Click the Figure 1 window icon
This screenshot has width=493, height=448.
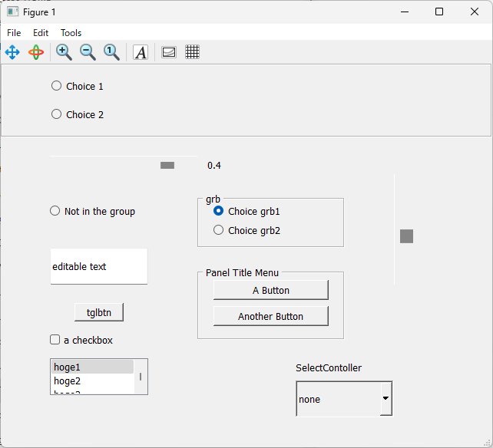[x=12, y=12]
